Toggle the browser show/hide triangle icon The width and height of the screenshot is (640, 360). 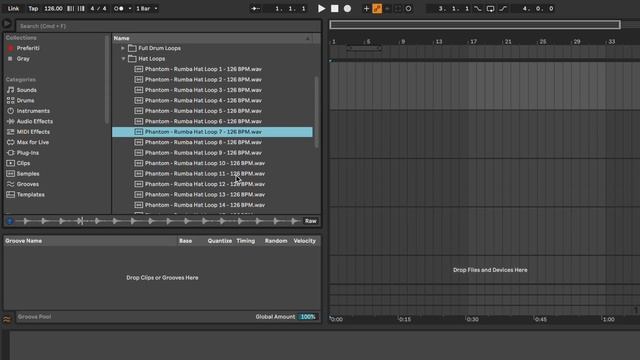(x=7, y=24)
